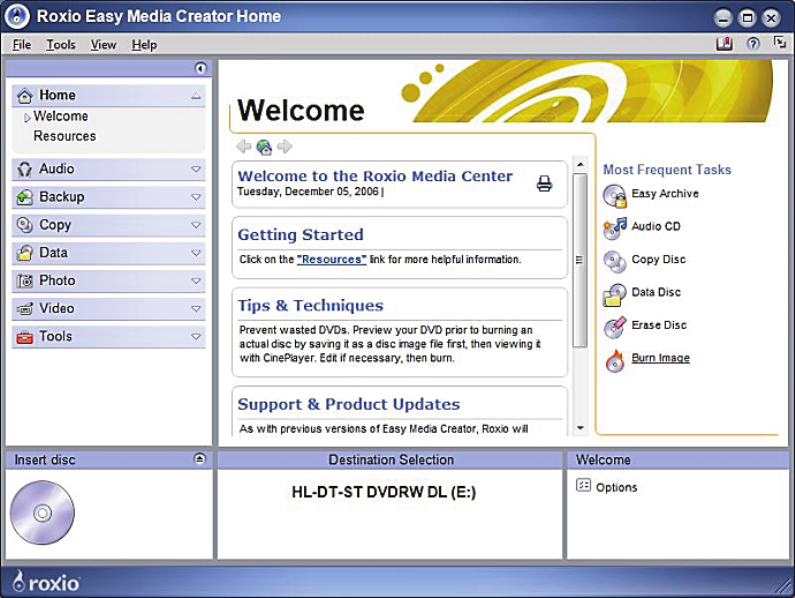Click the globe home icon in browser bar
Image resolution: width=795 pixels, height=598 pixels.
[x=264, y=147]
